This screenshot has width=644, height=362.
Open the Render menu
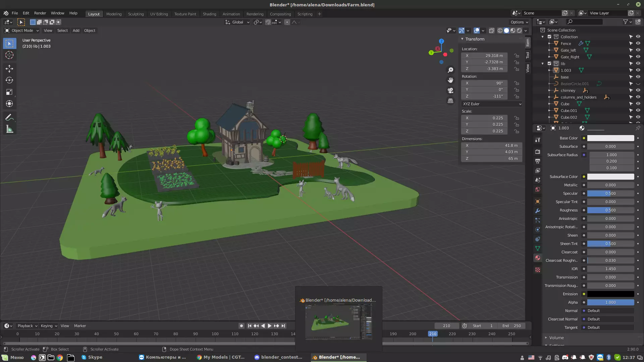click(x=40, y=13)
